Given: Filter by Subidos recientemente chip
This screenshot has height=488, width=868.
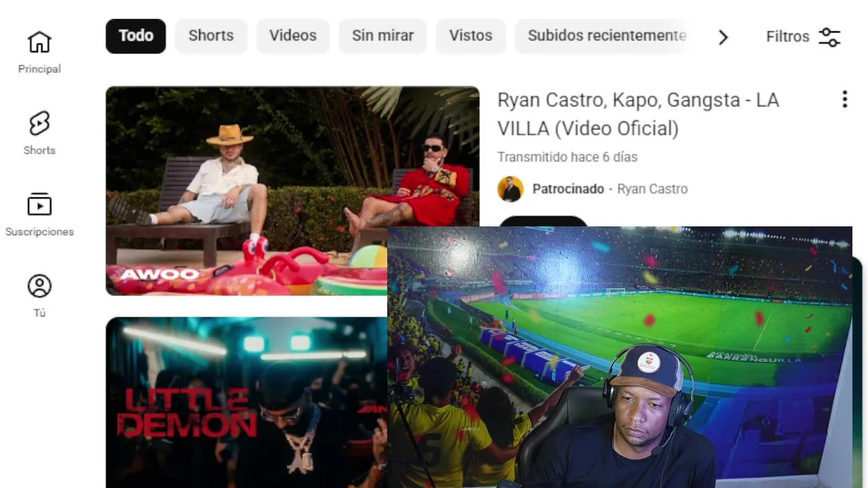Looking at the screenshot, I should pos(606,36).
